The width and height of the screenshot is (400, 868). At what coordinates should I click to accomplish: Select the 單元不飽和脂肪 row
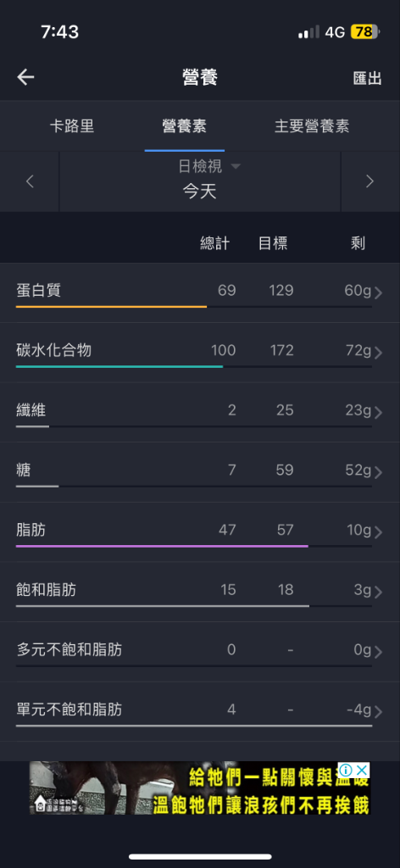tap(200, 711)
